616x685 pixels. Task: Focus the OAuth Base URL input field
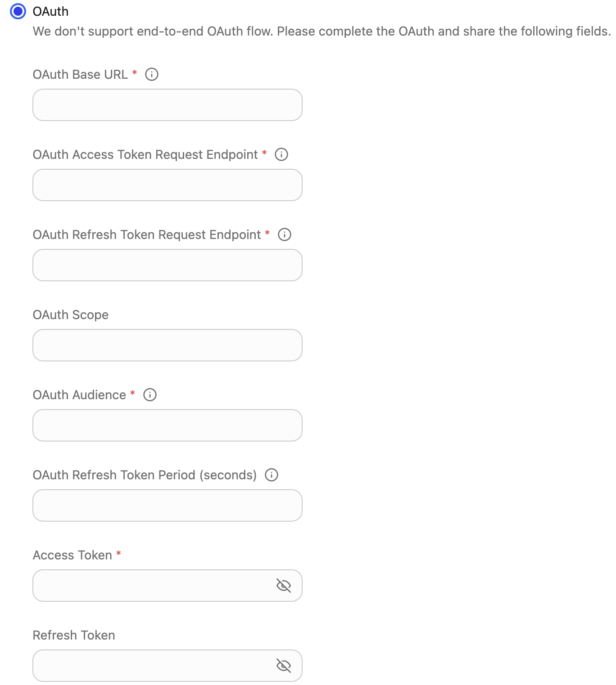[x=167, y=105]
